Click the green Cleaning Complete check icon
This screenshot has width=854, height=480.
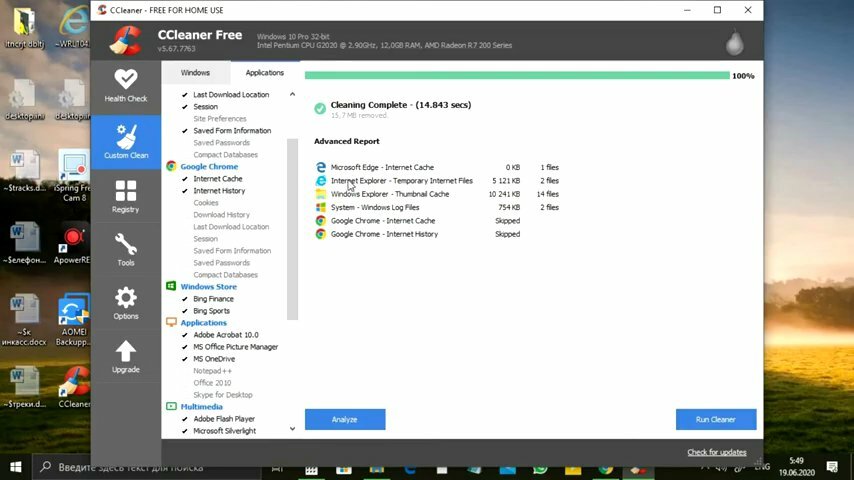[x=320, y=108]
